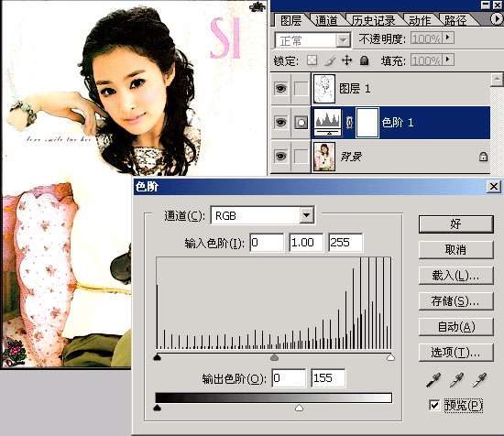The height and width of the screenshot is (436, 504).
Task: Click the lock image pixels brush icon
Action: (x=330, y=60)
